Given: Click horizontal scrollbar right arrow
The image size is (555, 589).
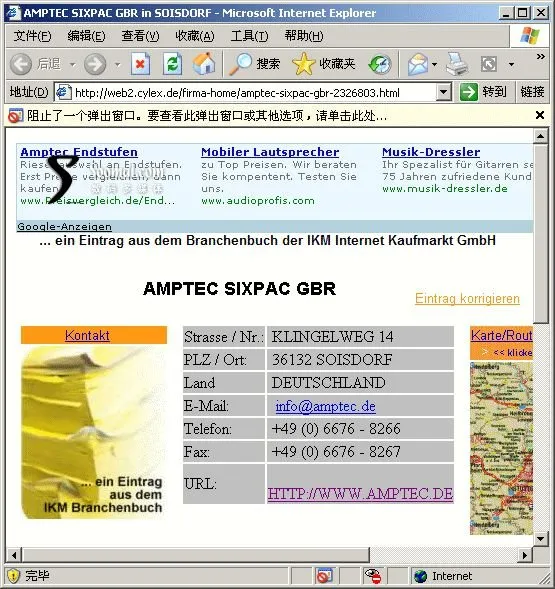Looking at the screenshot, I should pos(525,555).
